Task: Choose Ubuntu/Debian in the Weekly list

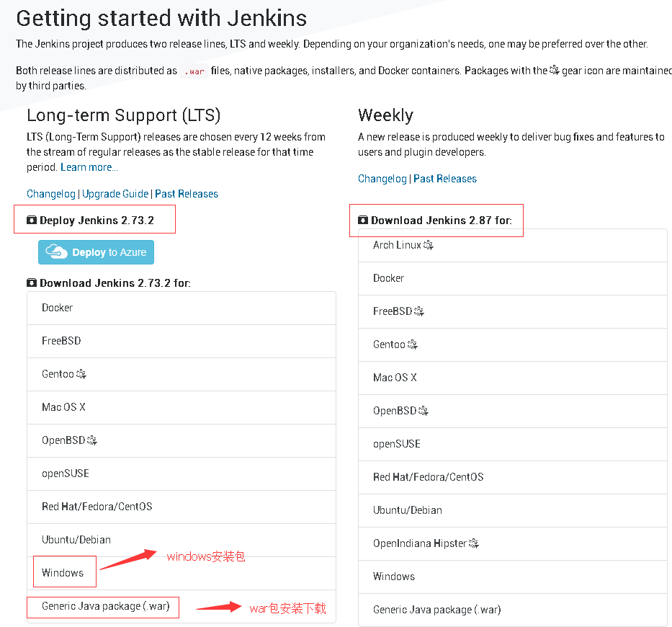Action: [x=408, y=510]
